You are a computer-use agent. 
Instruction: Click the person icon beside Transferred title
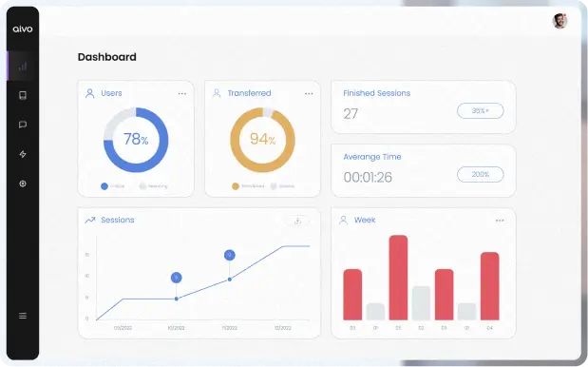(217, 93)
